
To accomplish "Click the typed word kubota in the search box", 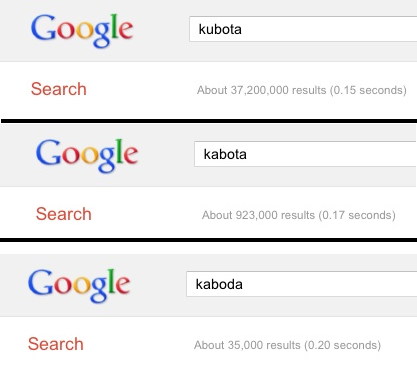I will [x=220, y=29].
